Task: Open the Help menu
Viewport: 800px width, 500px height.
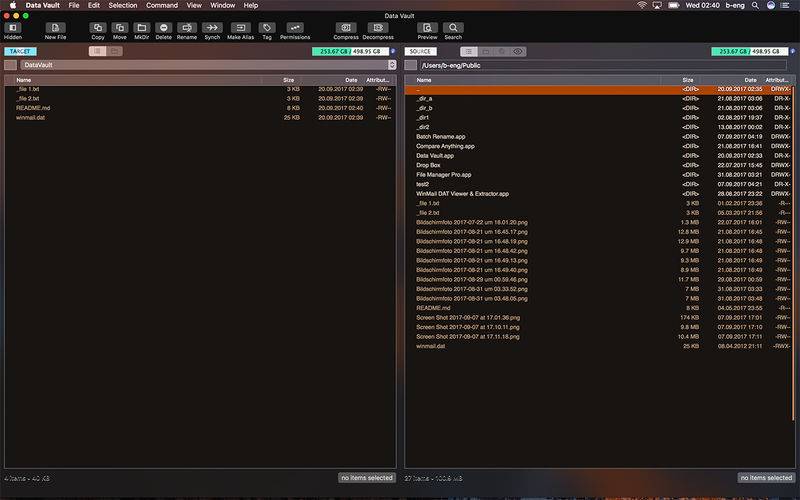Action: tap(251, 5)
